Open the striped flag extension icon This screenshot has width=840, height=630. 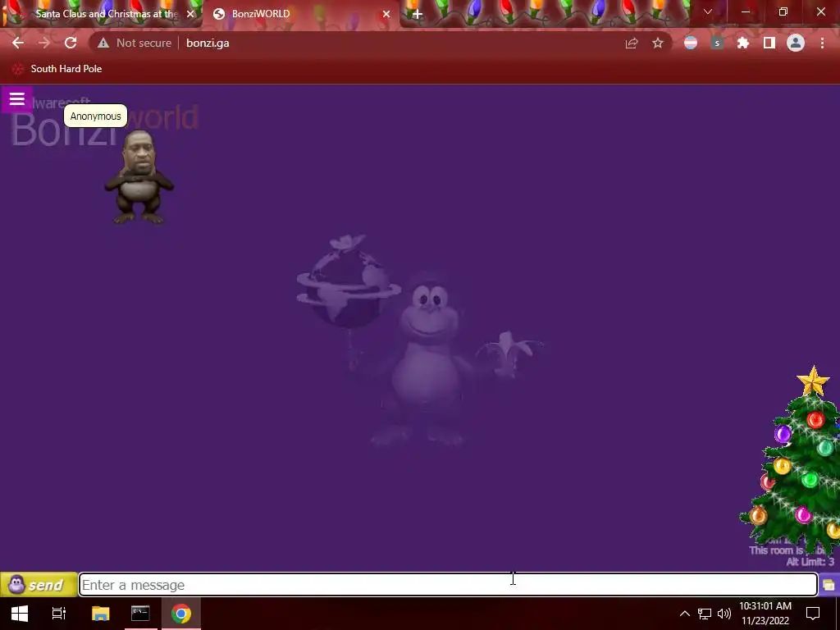tap(691, 43)
